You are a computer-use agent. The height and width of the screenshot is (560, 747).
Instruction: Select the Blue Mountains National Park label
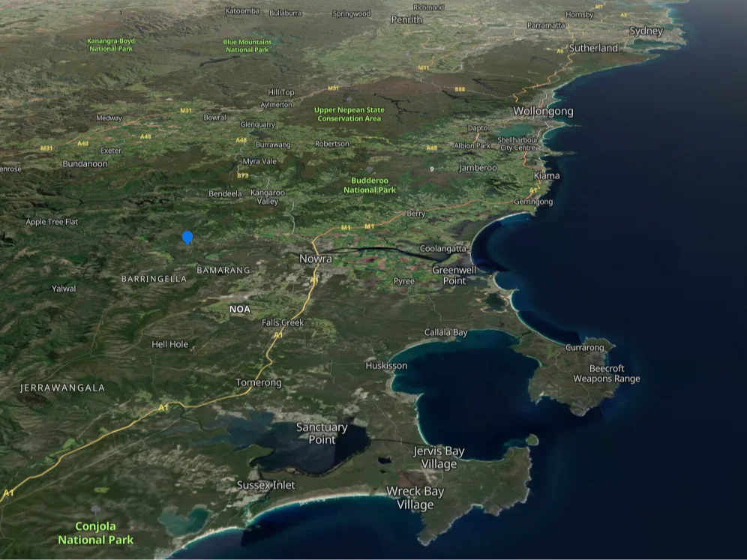click(247, 46)
